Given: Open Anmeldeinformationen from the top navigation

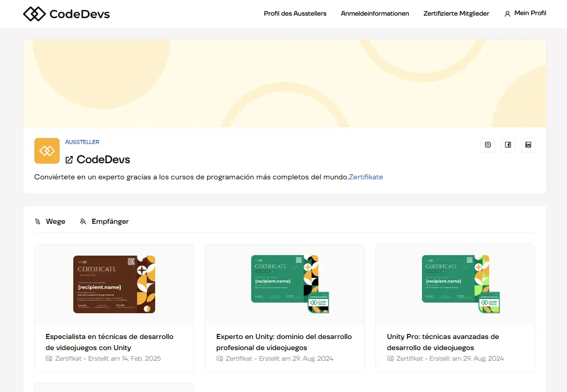Looking at the screenshot, I should click(375, 14).
